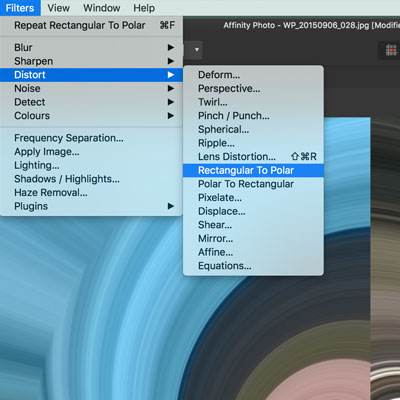Expand the Detect submenu
The image size is (400, 400).
(x=91, y=102)
